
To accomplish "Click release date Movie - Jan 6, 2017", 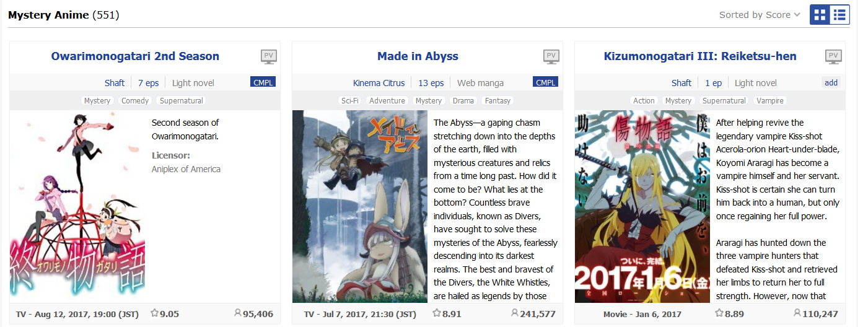I will 642,314.
